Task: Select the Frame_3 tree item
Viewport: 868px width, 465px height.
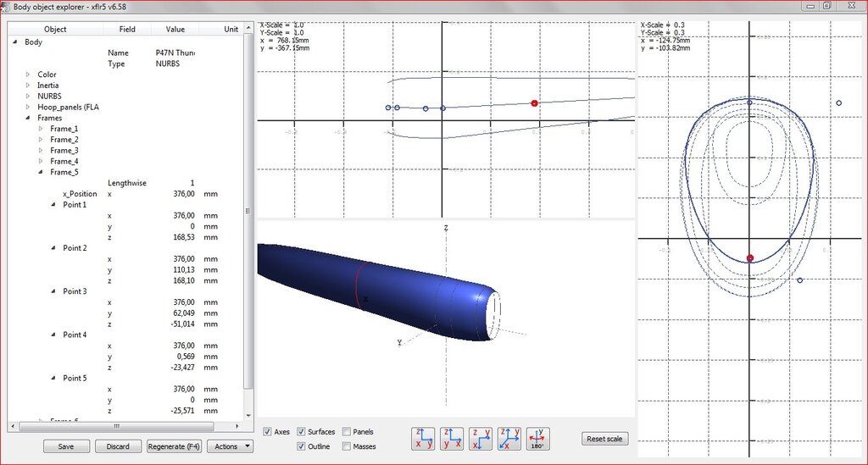Action: point(64,151)
